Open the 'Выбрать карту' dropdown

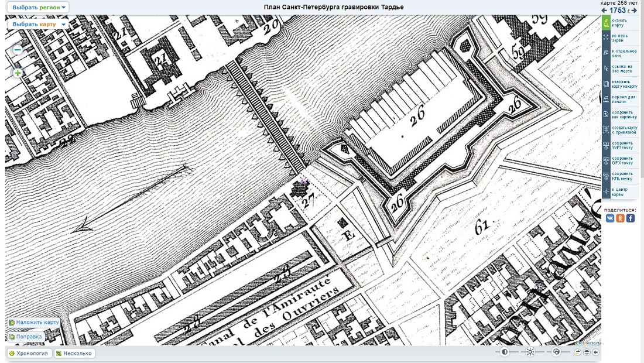[x=38, y=24]
